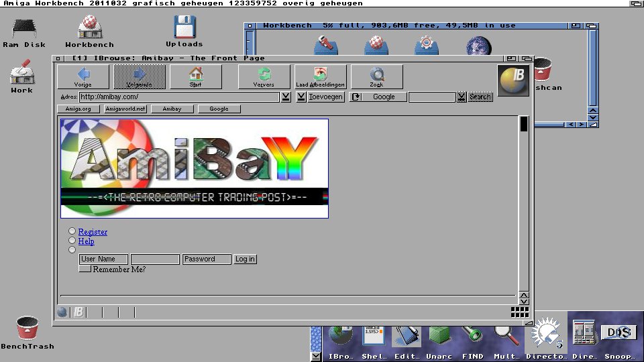Follow the Help link
The width and height of the screenshot is (644, 362).
(x=87, y=241)
